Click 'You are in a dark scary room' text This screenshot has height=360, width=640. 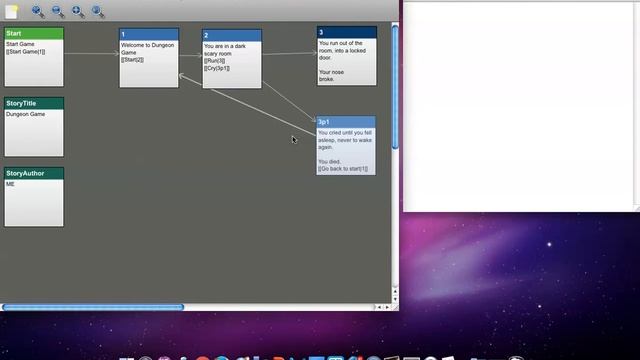[224, 50]
